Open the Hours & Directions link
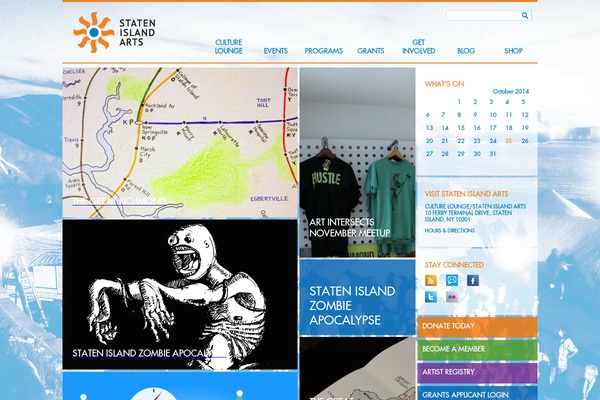Image resolution: width=600 pixels, height=400 pixels. click(x=450, y=230)
